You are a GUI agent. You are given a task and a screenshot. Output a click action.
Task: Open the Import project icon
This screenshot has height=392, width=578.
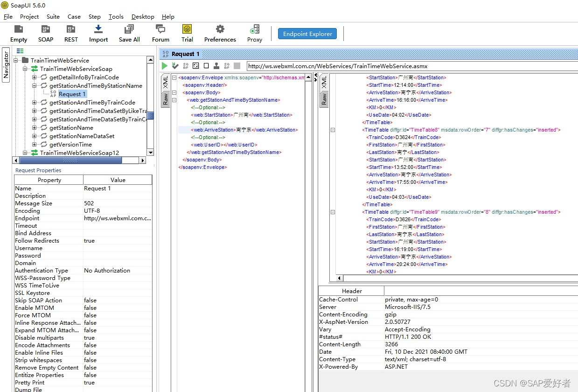[x=97, y=33]
